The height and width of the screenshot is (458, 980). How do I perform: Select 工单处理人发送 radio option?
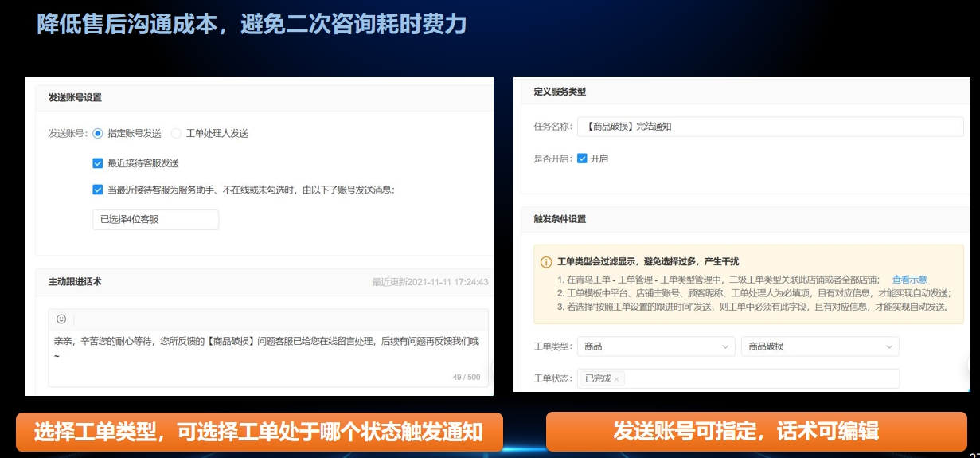click(x=176, y=134)
